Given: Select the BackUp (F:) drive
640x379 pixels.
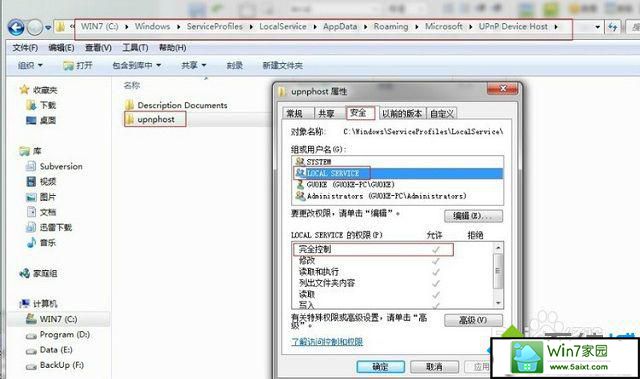Looking at the screenshot, I should [x=55, y=365].
